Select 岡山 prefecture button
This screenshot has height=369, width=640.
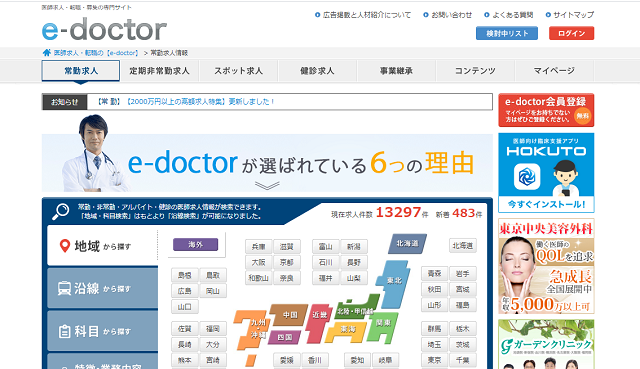213,291
